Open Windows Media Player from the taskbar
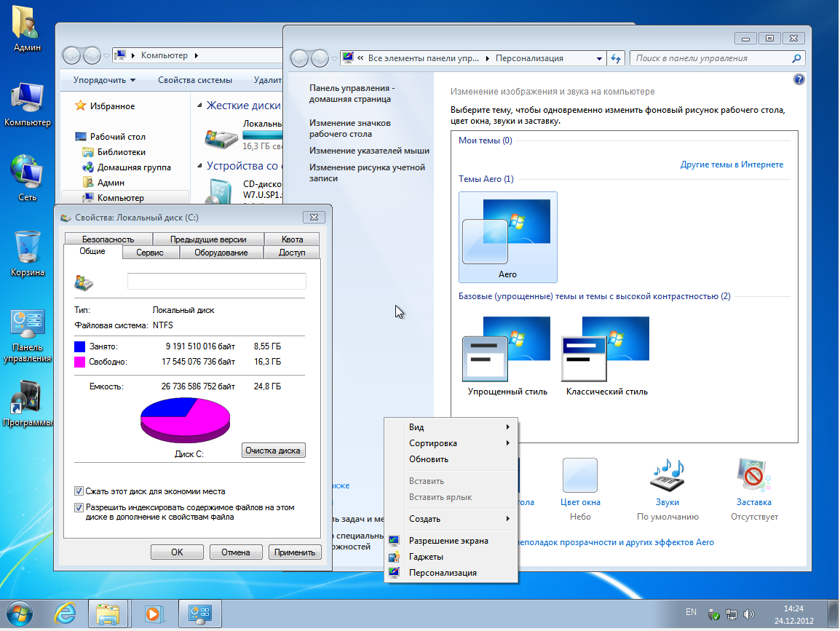840x631 pixels. coord(154,613)
